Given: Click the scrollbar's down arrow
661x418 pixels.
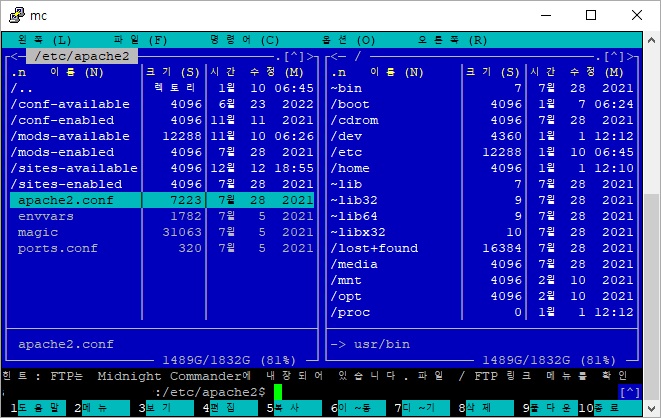Looking at the screenshot, I should (652, 408).
